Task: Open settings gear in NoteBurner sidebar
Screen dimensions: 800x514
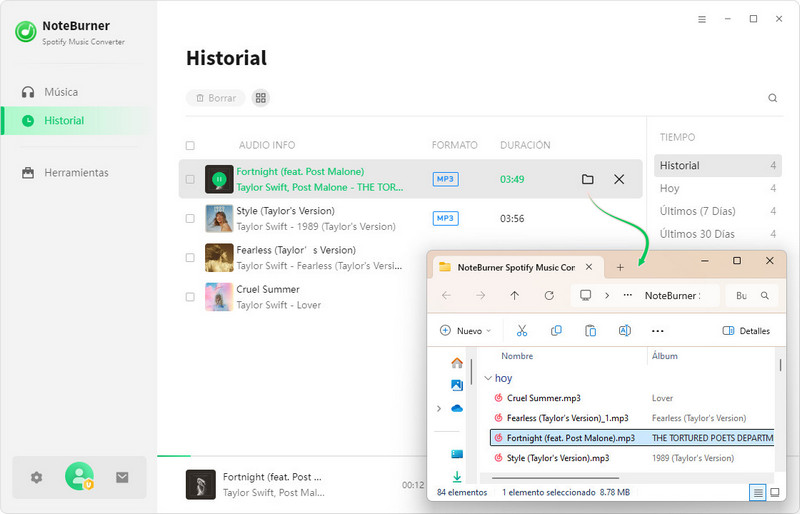Action: coord(36,477)
